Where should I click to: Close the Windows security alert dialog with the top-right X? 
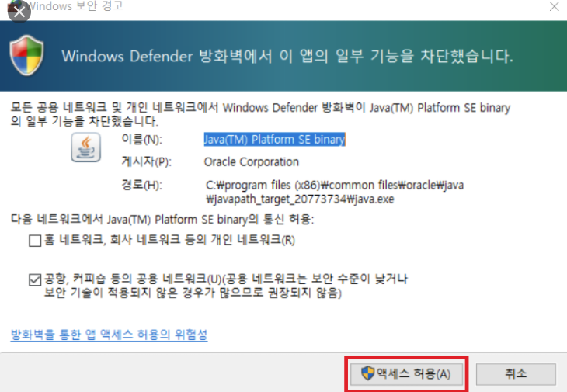pos(554,6)
